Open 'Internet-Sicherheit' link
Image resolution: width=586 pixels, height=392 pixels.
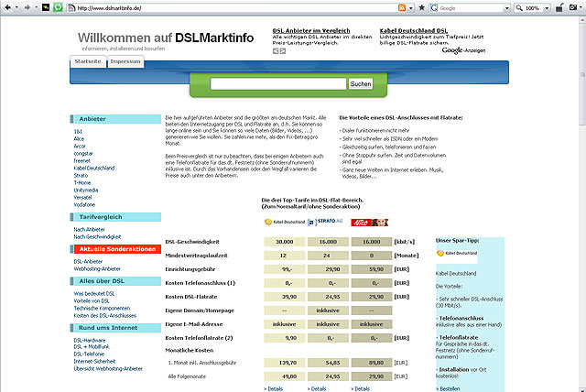point(94,362)
